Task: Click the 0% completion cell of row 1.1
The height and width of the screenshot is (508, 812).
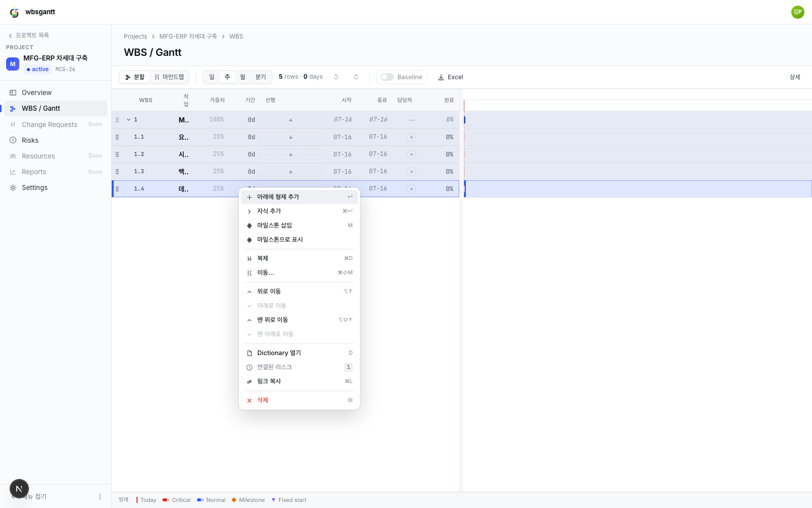Action: pyautogui.click(x=450, y=137)
